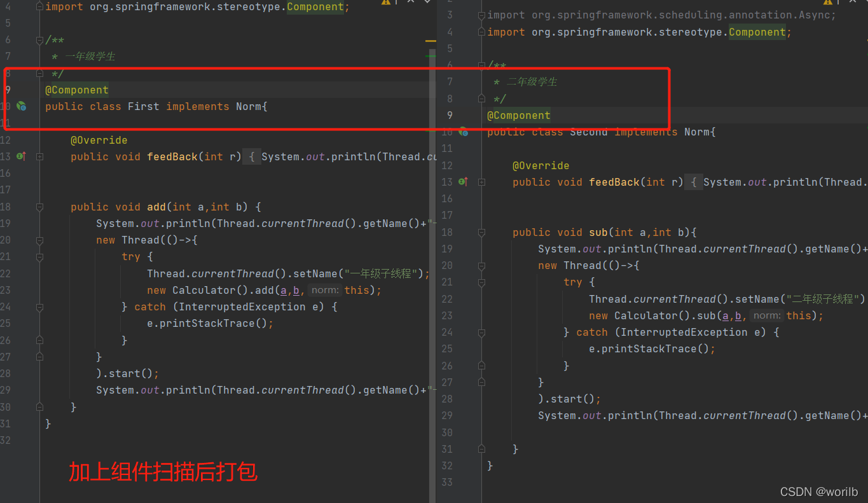This screenshot has height=503, width=868.
Task: Click implements-method gutter icon in Second's feedBack row
Action: (463, 182)
